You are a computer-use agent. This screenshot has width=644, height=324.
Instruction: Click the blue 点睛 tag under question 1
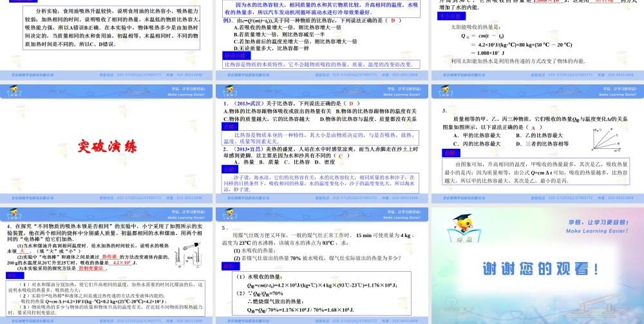230,127
